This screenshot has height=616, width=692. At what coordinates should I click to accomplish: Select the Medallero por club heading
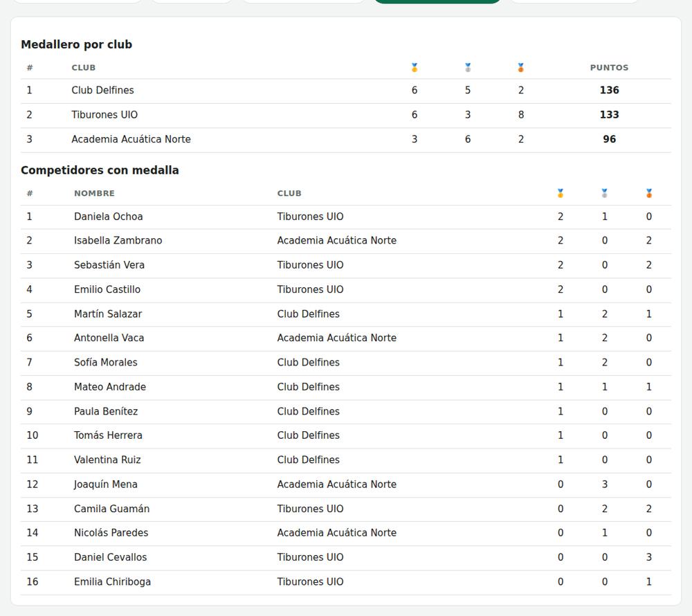coord(76,44)
